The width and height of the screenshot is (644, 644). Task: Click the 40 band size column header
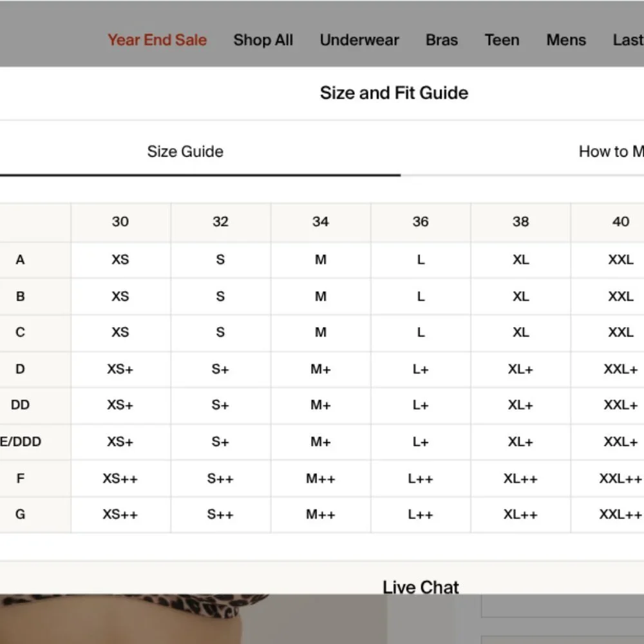click(x=608, y=222)
